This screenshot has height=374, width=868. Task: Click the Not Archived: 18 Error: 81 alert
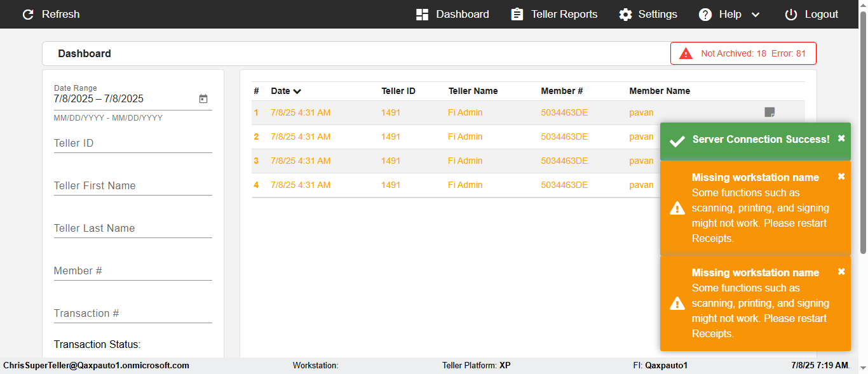click(x=752, y=54)
